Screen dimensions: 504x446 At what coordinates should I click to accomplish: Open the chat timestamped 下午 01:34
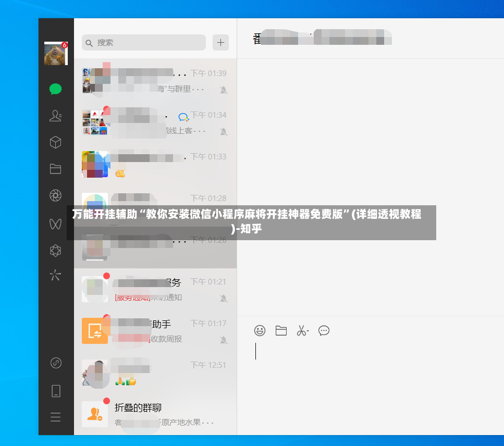(155, 122)
